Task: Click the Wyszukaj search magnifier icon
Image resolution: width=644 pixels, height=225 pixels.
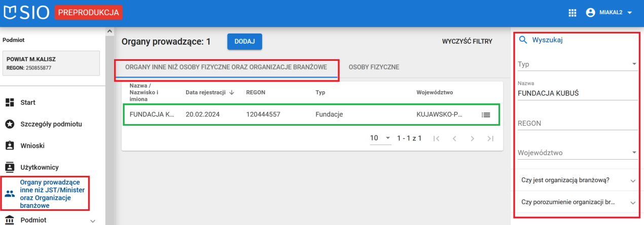Action: [523, 40]
